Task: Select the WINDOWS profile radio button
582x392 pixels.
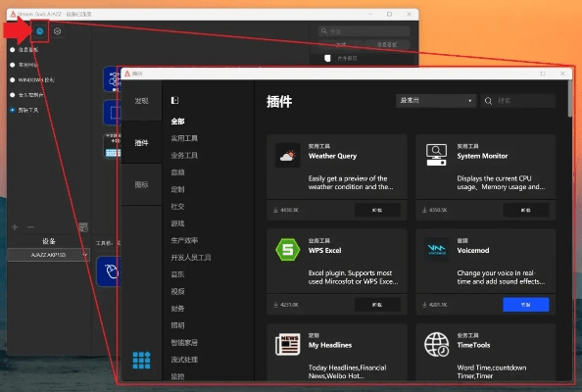Action: click(13, 79)
